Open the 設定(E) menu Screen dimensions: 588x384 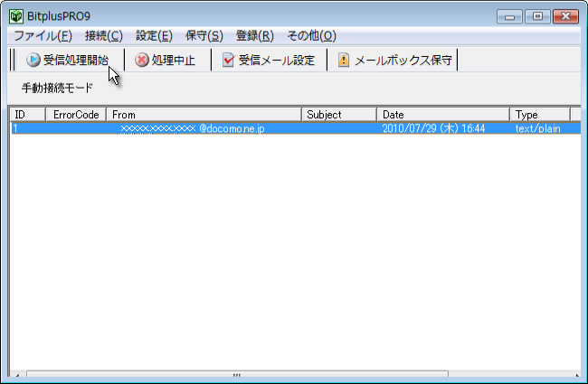(154, 36)
